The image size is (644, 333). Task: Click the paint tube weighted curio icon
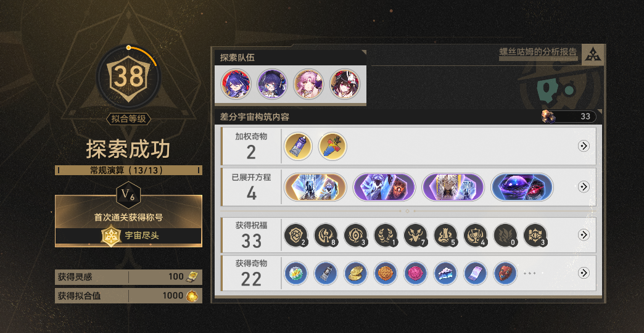coord(298,146)
